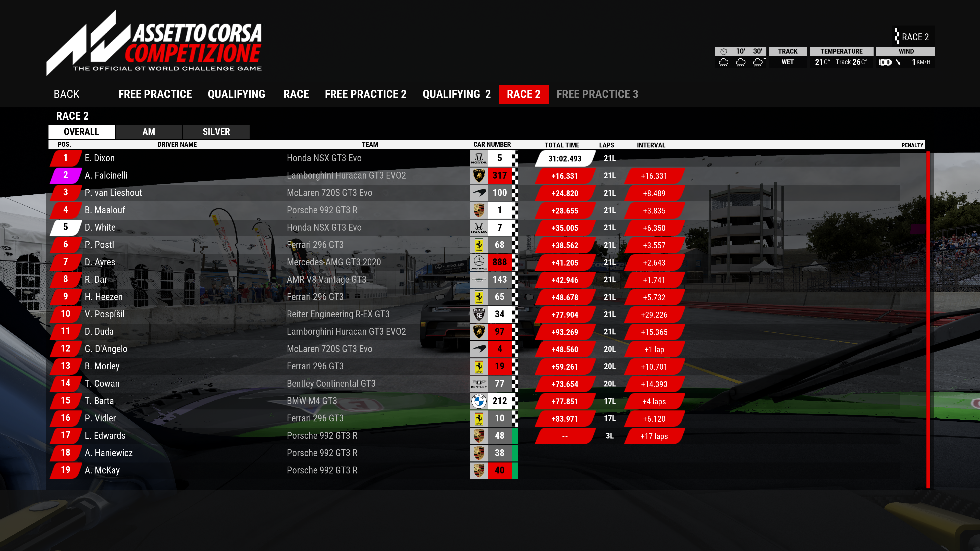Viewport: 980px width, 551px height.
Task: Click the Porsche crest beside car number 40
Action: (x=479, y=470)
